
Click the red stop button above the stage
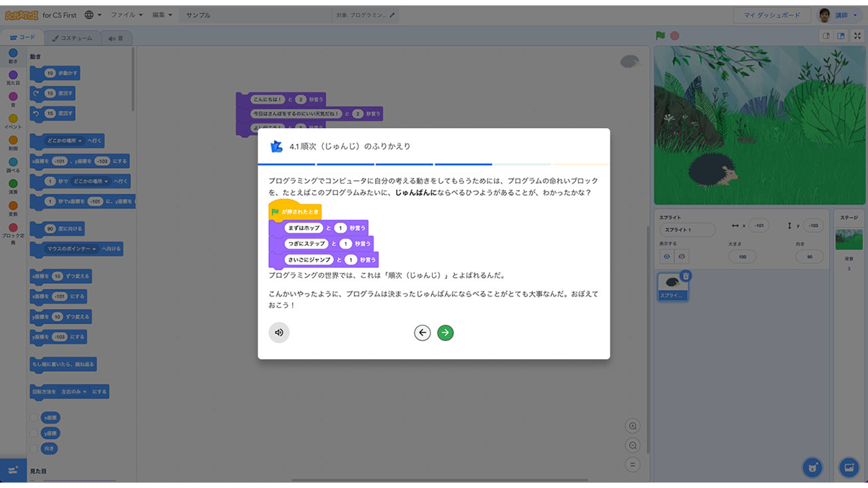click(x=675, y=36)
